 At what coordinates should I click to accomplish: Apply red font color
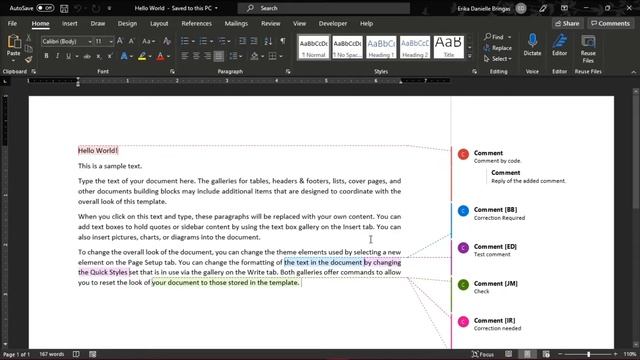tap(160, 56)
